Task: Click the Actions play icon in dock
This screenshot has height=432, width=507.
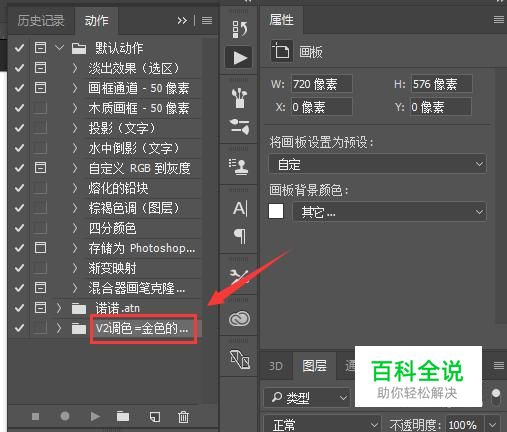Action: [x=239, y=57]
